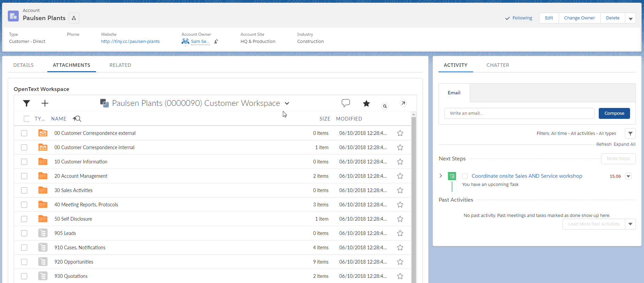Click the workspace search magnifier icon

coord(385,106)
